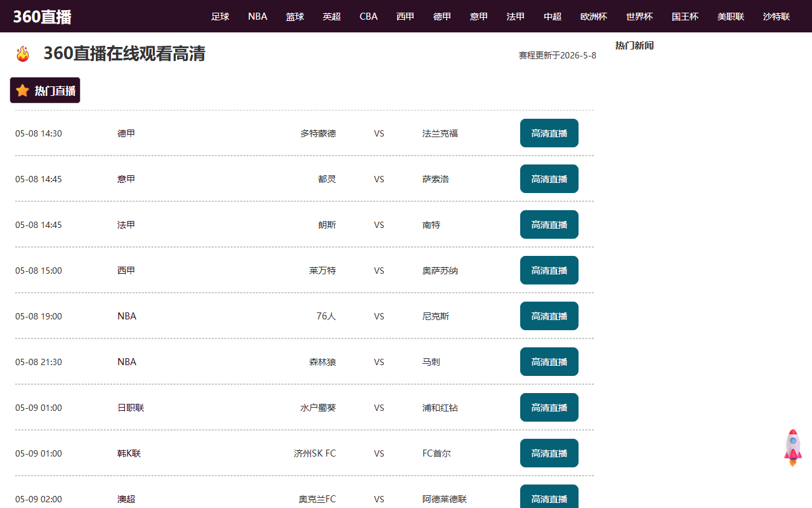Open the NBA nav item in header
Screen dimensions: 812x508
258,17
